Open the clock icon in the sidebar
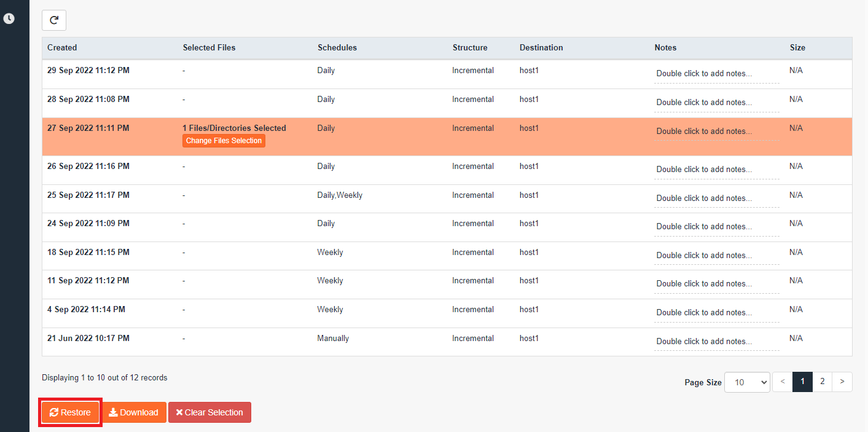Viewport: 868px width, 432px height. coord(9,18)
